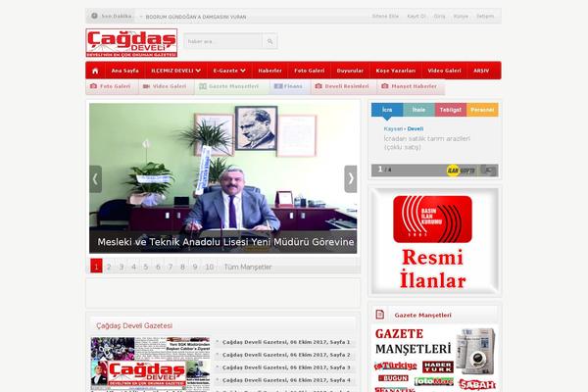Click the İlan Sepeti logo in ad widget
Viewport: 588px width, 392px height.
(461, 171)
